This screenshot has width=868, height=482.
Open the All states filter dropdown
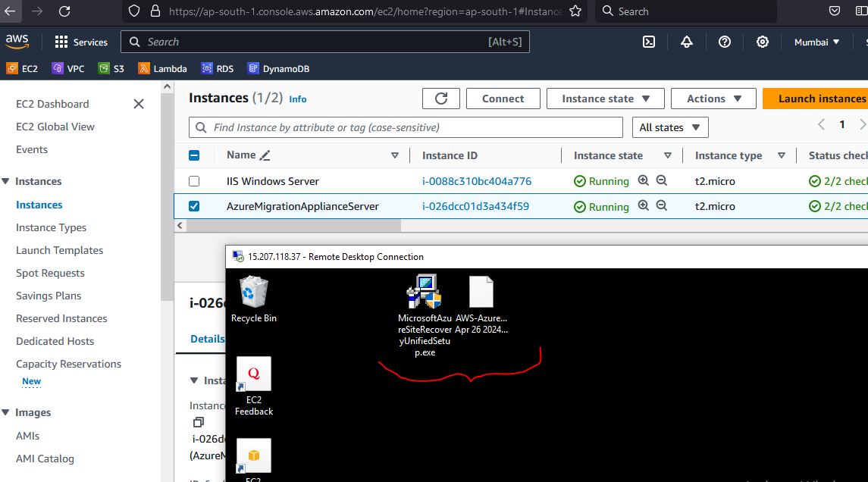point(670,127)
